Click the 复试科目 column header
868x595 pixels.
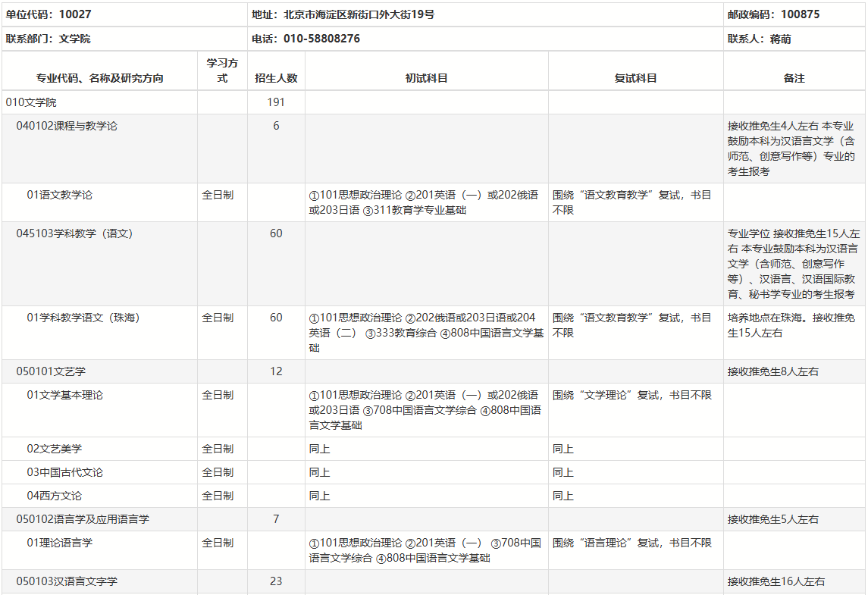point(635,78)
